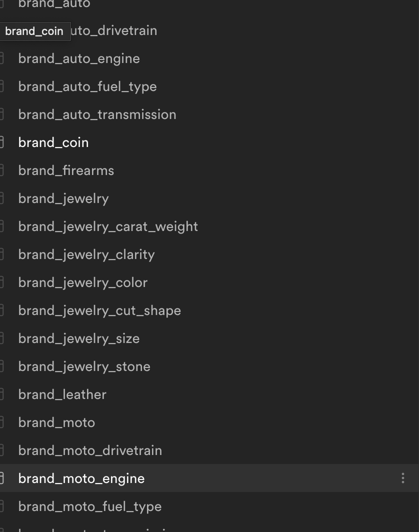Open the brand_moto table
This screenshot has height=532, width=419.
point(56,422)
